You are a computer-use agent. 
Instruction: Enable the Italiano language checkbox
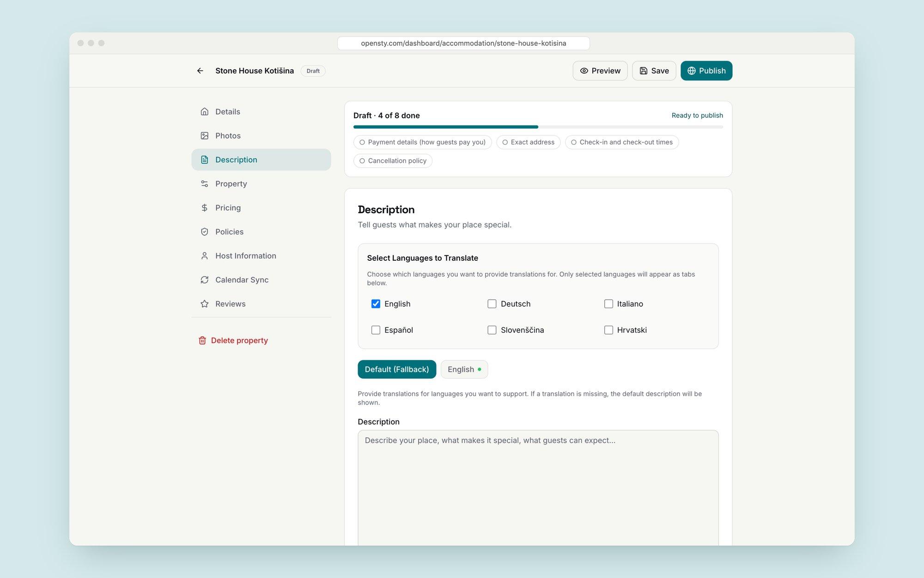[608, 304]
